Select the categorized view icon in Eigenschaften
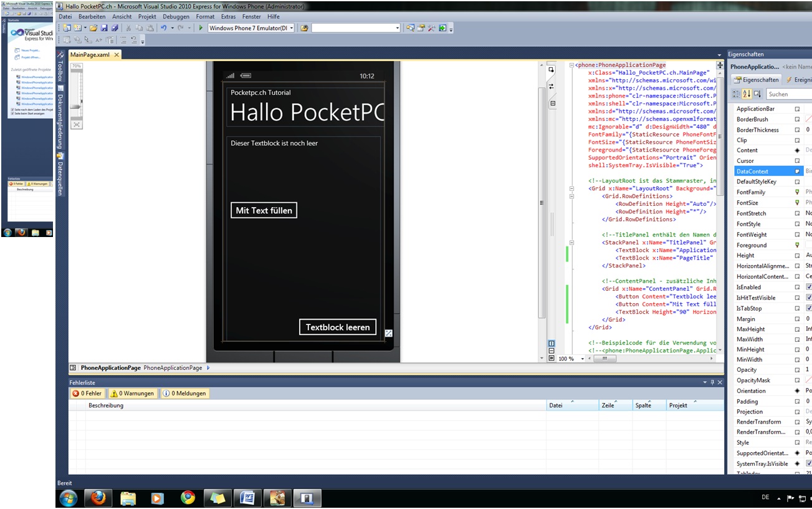Viewport: 812px width, 509px height. (x=736, y=94)
